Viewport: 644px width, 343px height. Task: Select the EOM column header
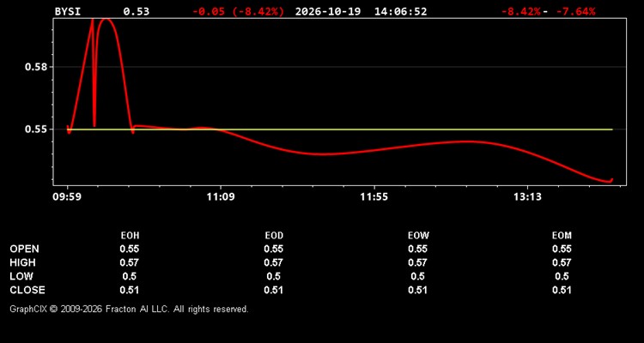click(x=562, y=236)
